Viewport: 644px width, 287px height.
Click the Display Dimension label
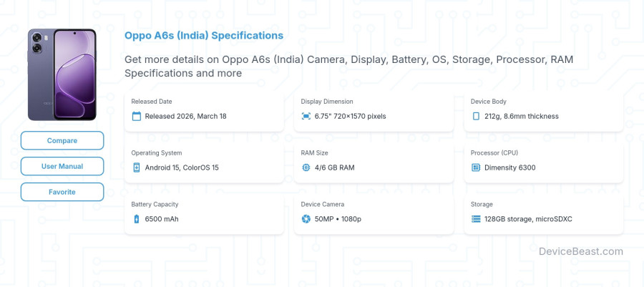point(327,102)
